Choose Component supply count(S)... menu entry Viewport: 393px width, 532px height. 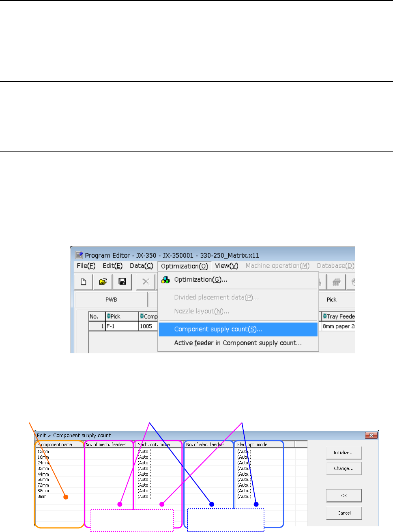tap(238, 329)
